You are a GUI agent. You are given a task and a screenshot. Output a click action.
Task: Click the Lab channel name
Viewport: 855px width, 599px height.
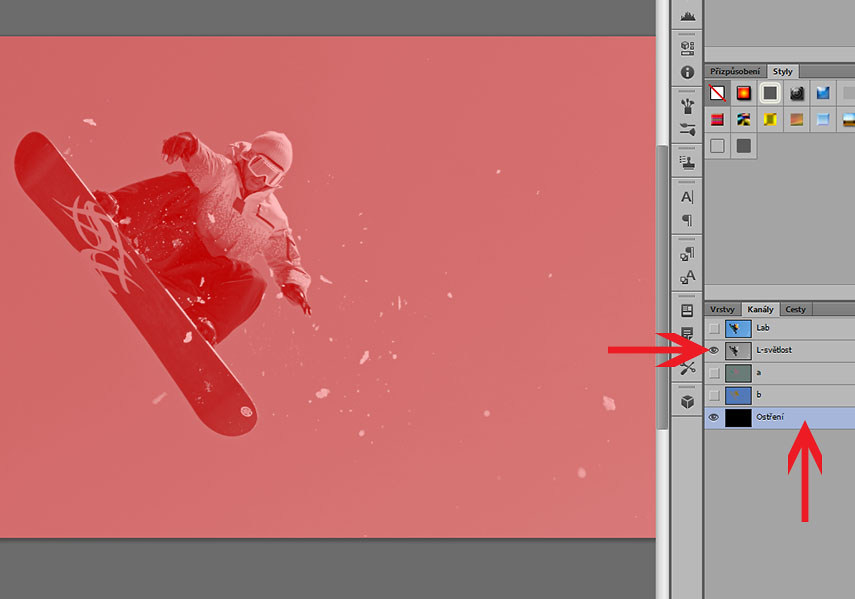click(x=762, y=328)
